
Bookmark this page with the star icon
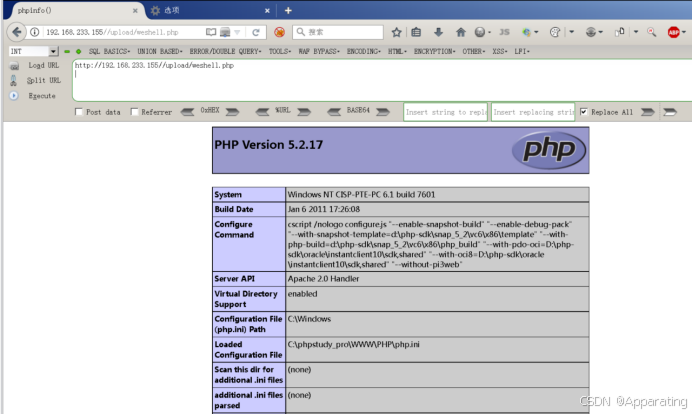coord(396,32)
